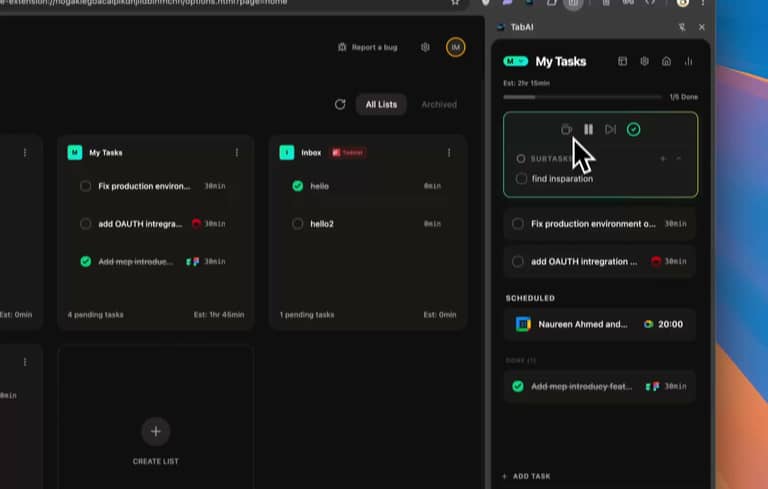Viewport: 768px width, 489px height.
Task: Select the All Lists tab
Action: [381, 104]
